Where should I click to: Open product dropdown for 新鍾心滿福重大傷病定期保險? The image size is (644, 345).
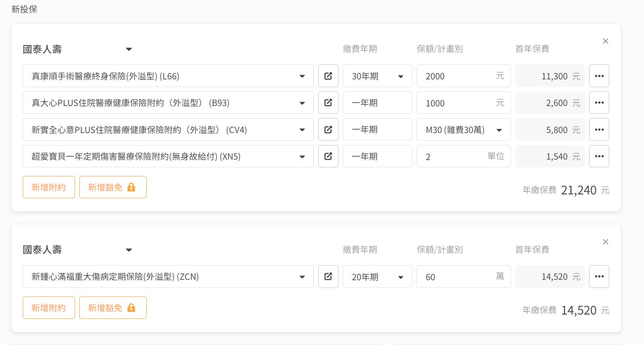pyautogui.click(x=168, y=277)
